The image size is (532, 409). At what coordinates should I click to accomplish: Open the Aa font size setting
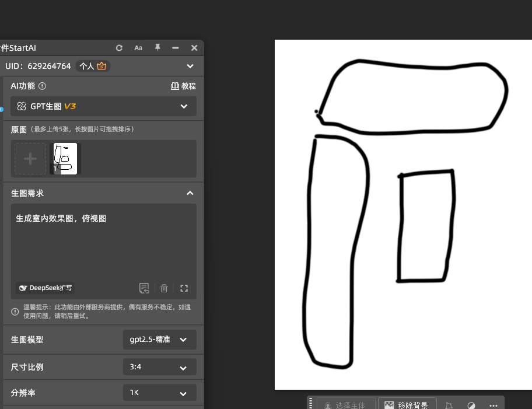138,48
